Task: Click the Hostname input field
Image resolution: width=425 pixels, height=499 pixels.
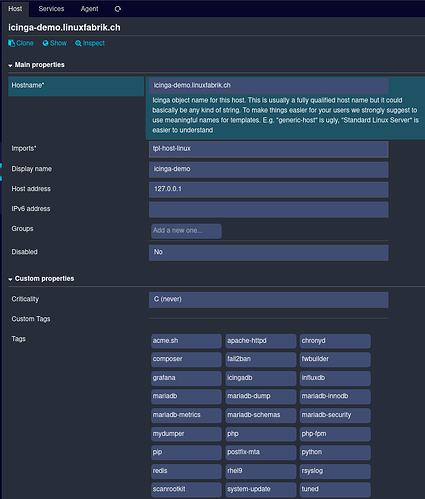Action: click(269, 86)
